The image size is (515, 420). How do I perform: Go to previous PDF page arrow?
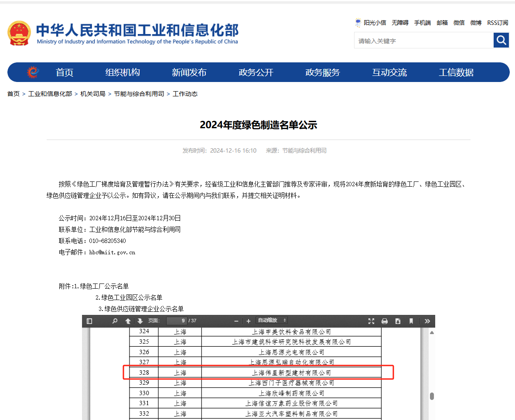(x=128, y=321)
